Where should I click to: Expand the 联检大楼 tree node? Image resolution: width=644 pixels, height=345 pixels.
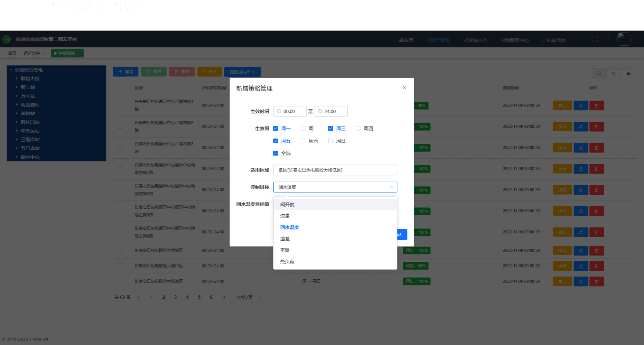point(17,79)
